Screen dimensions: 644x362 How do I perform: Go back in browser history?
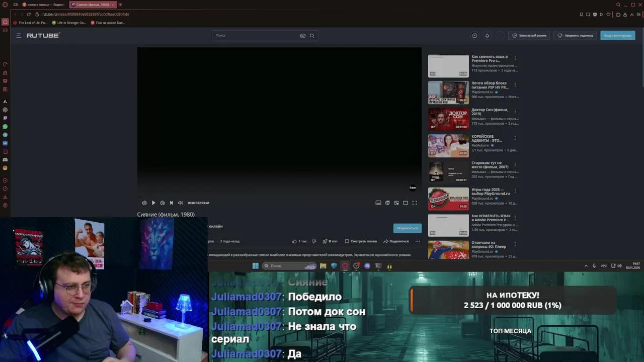(16, 14)
